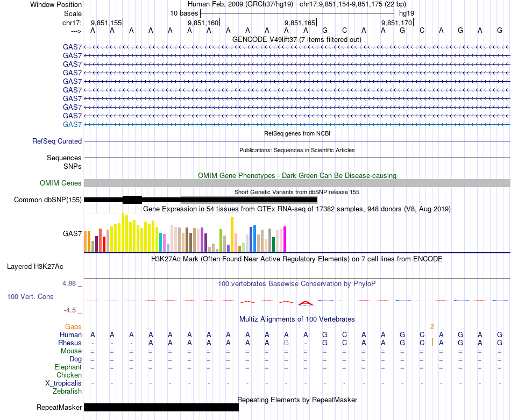Click the orange 2 gap marker
Screen dimensions: 511x420
[432, 327]
